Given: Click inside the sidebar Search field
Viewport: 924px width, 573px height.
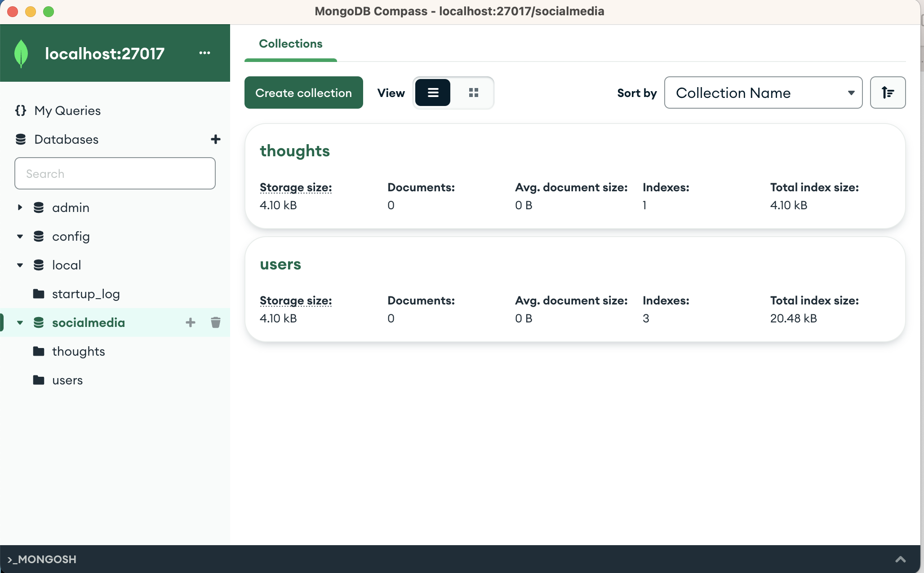Looking at the screenshot, I should coord(115,173).
